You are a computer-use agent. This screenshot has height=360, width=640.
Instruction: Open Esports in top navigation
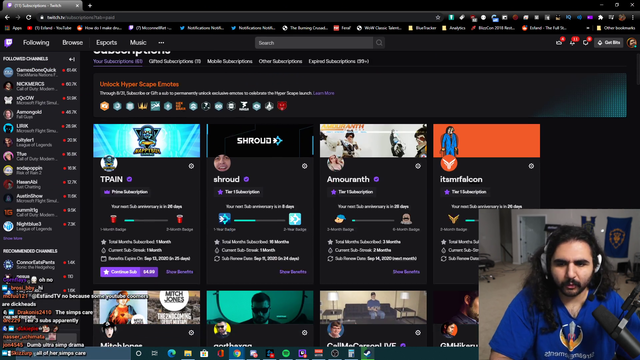tap(107, 42)
